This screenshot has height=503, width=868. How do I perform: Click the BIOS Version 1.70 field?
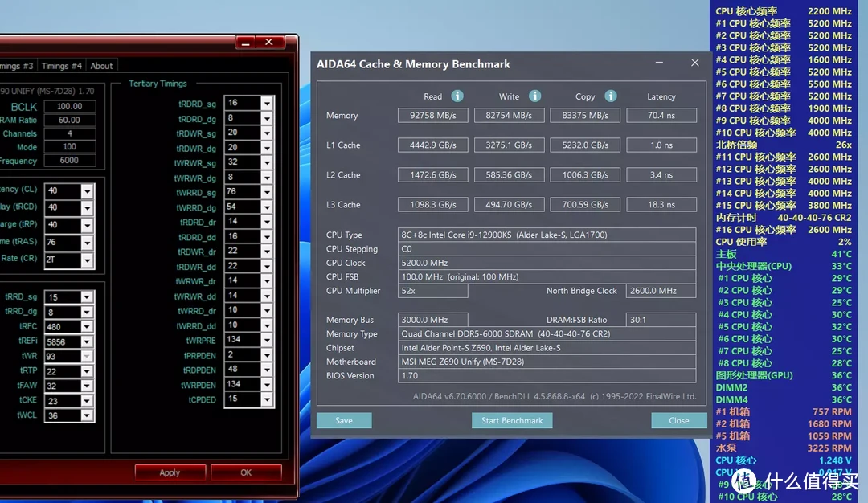pos(547,376)
